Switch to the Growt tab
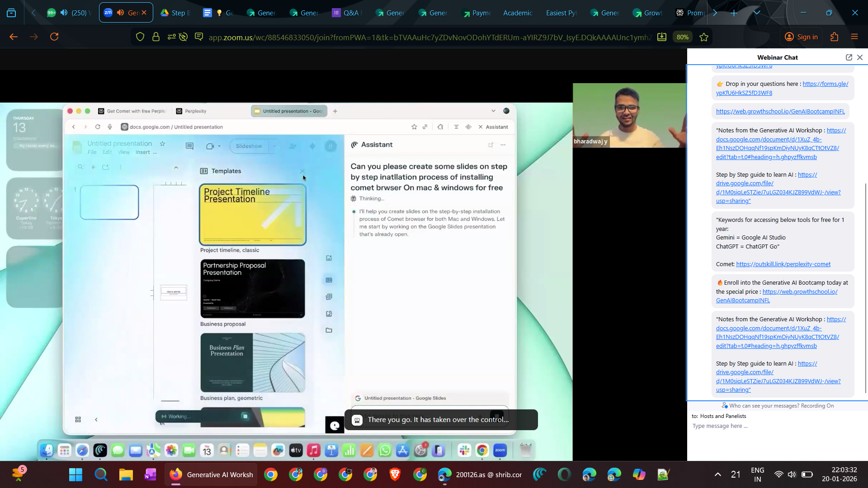Image resolution: width=868 pixels, height=488 pixels. click(x=648, y=13)
